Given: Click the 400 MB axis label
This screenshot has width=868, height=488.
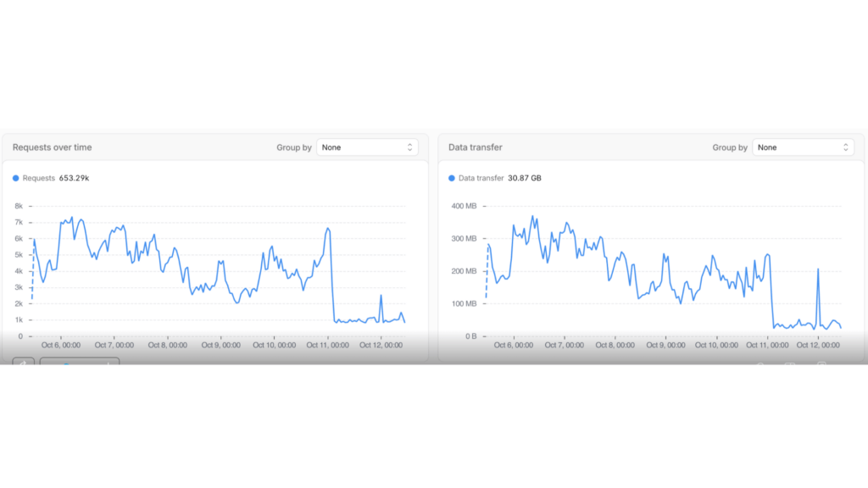Looking at the screenshot, I should (464, 206).
